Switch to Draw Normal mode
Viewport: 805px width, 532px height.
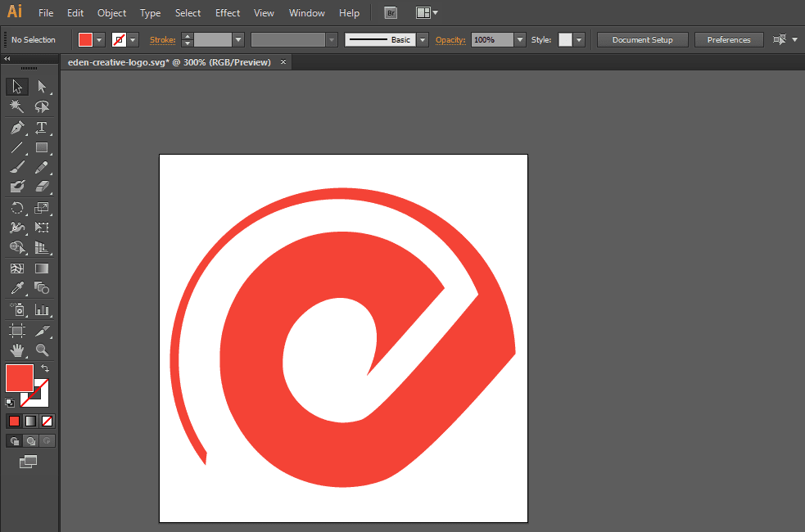pos(15,440)
